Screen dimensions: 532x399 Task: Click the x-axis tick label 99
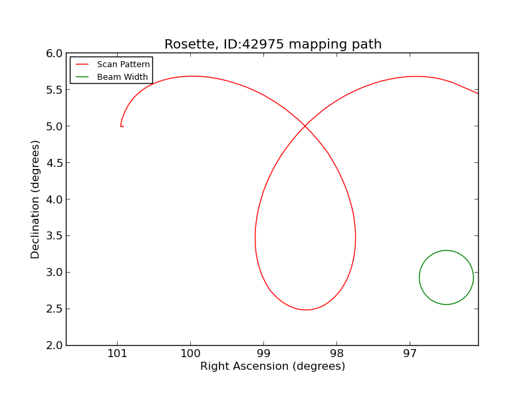point(263,354)
